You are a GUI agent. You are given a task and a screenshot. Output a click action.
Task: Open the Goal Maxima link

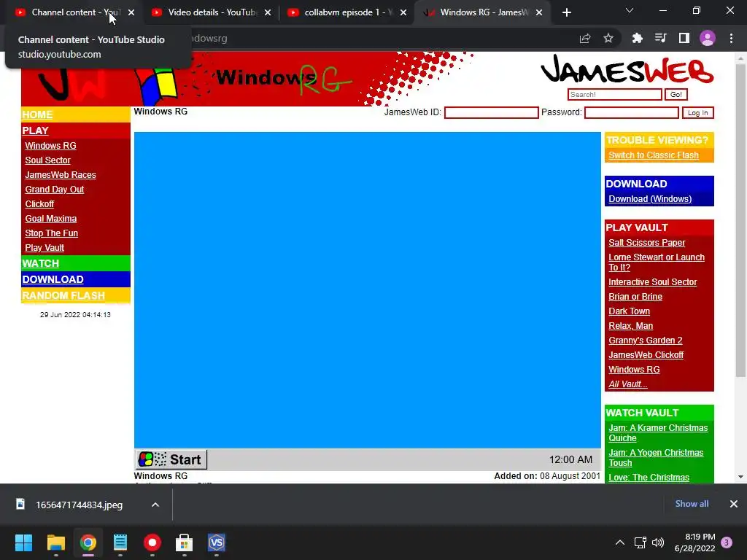point(51,219)
